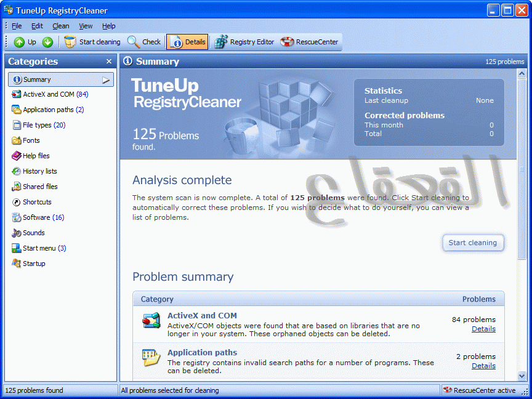Viewport: 532px width, 399px height.
Task: Open RescueCenter lifebuoy icon in toolbar
Action: [x=287, y=42]
